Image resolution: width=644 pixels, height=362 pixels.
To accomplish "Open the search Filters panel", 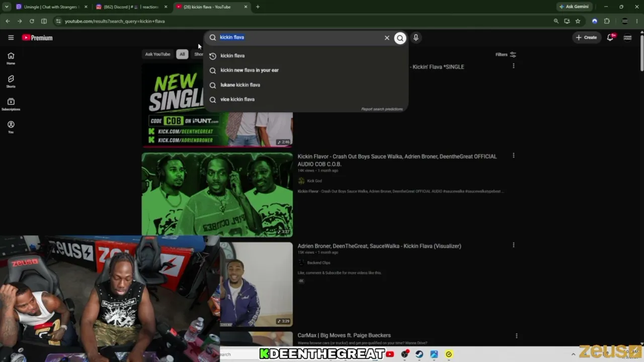I will pyautogui.click(x=506, y=54).
